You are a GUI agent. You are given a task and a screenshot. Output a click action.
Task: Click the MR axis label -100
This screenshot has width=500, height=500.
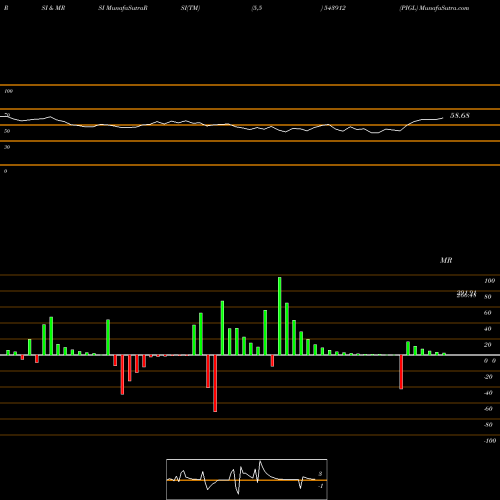490,441
